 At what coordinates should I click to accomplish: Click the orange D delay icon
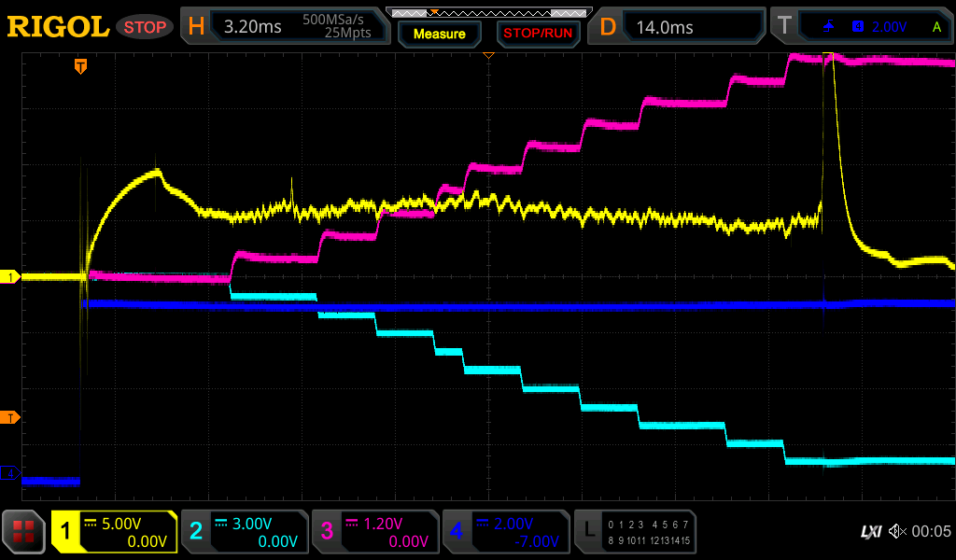pos(608,27)
